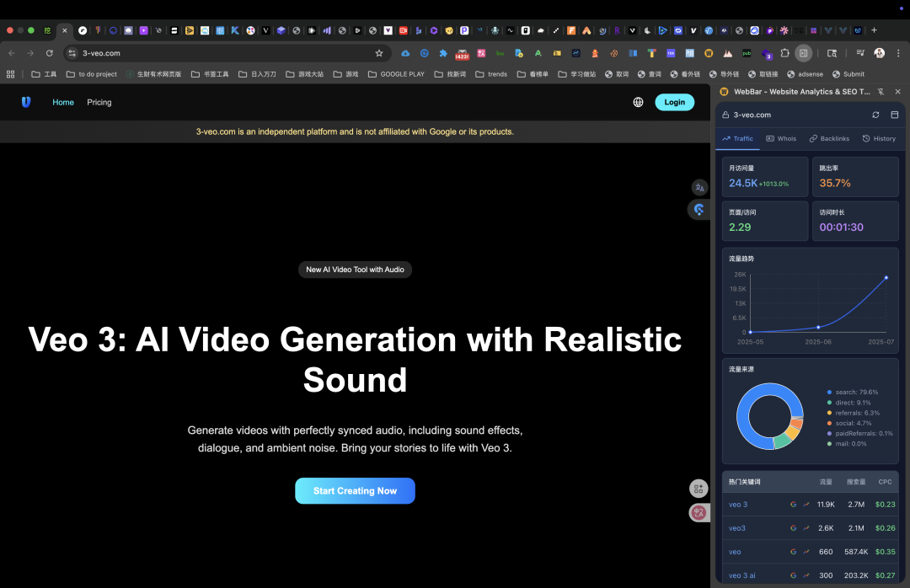Expand the to do project bookmark folder

click(x=92, y=74)
